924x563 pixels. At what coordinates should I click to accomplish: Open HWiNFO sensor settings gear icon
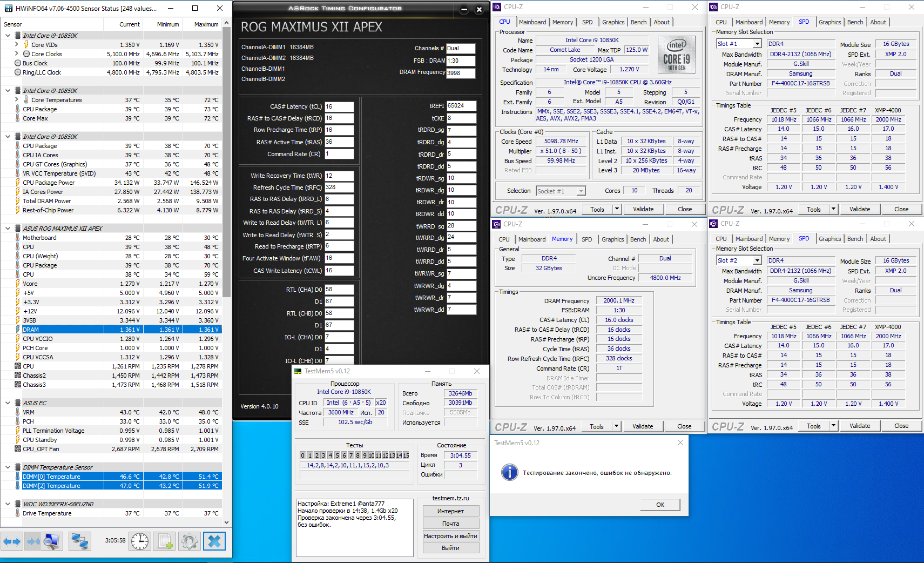tap(190, 541)
